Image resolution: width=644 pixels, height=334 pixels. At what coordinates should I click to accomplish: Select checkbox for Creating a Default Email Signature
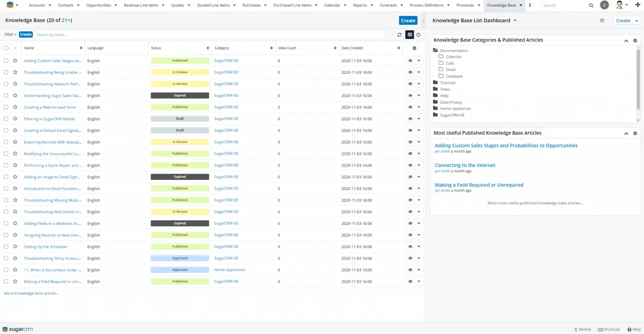[6, 130]
